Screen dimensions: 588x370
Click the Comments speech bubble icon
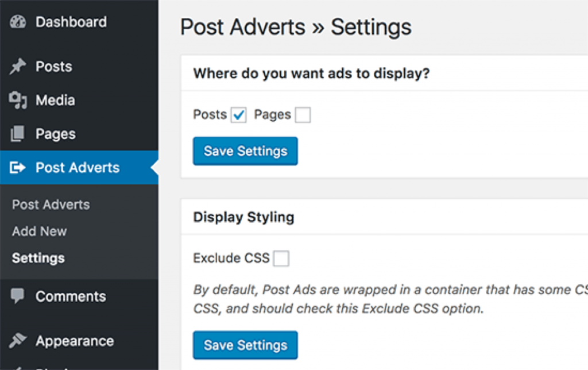click(17, 296)
